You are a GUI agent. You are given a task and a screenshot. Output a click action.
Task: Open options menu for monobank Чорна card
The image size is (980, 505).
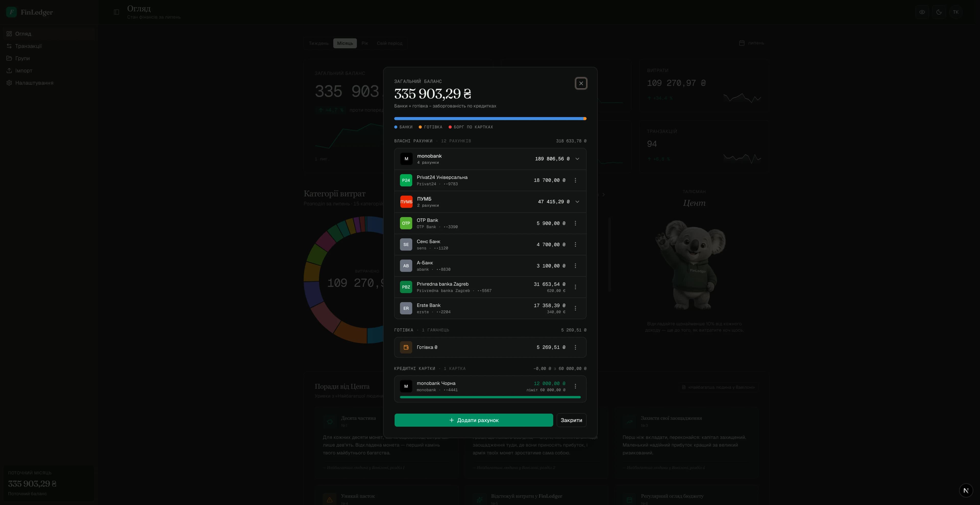pos(575,386)
